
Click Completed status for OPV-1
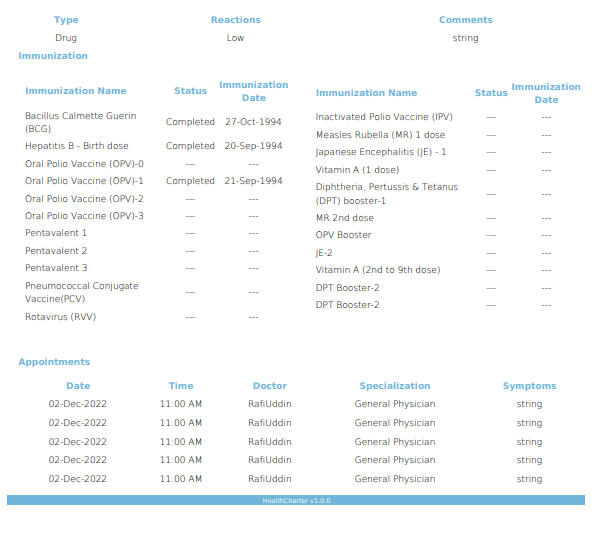pos(190,181)
